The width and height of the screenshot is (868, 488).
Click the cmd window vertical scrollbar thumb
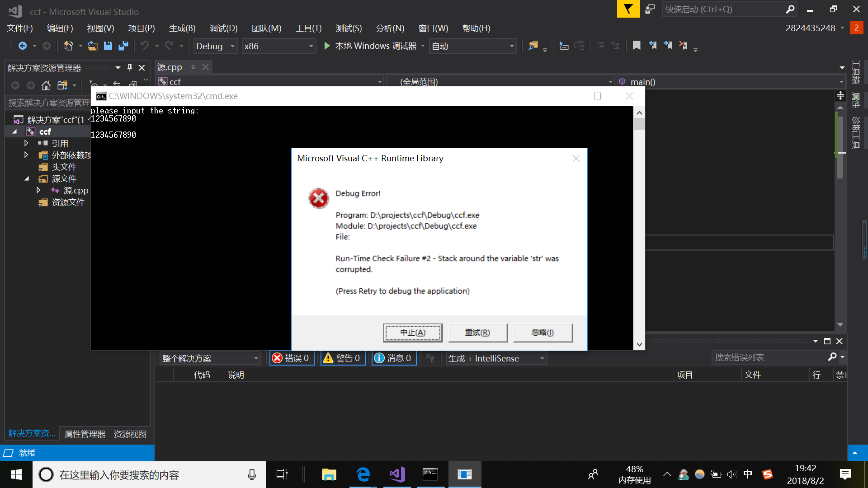pos(639,124)
